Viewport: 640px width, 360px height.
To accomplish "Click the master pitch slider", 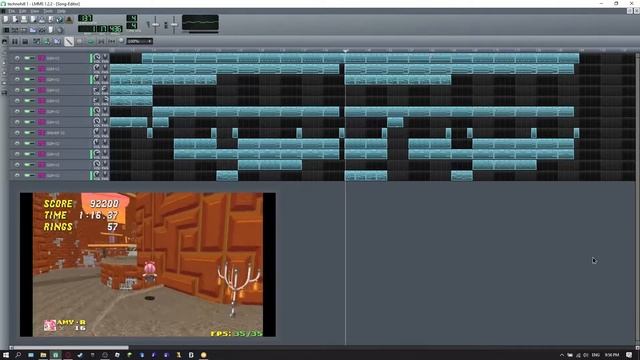I will (174, 24).
